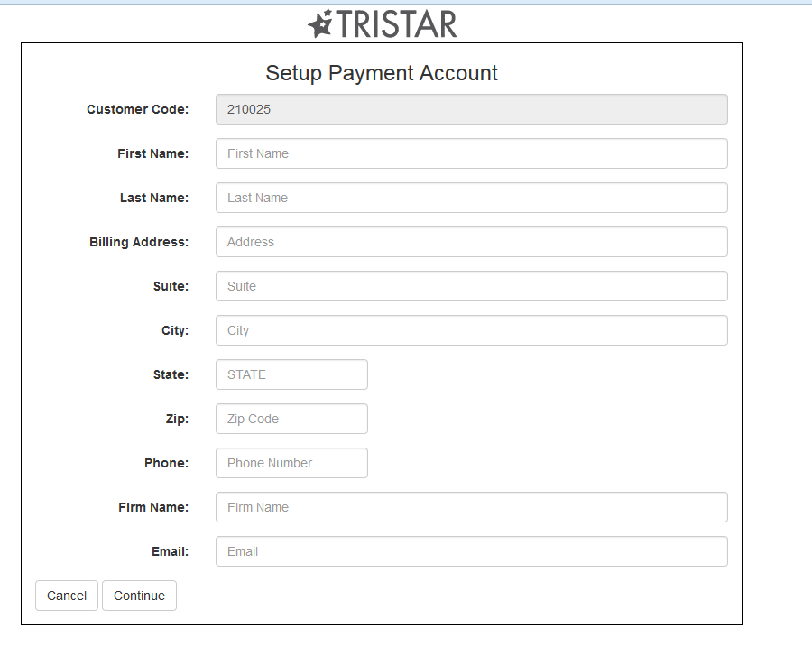Click the Firm Name label
Viewport: 812px width, 647px height.
[x=153, y=507]
